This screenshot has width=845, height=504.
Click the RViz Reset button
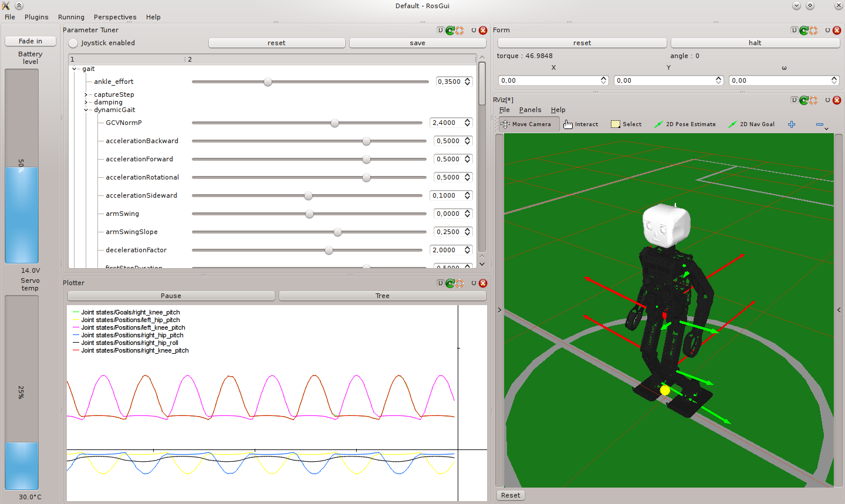coord(511,495)
